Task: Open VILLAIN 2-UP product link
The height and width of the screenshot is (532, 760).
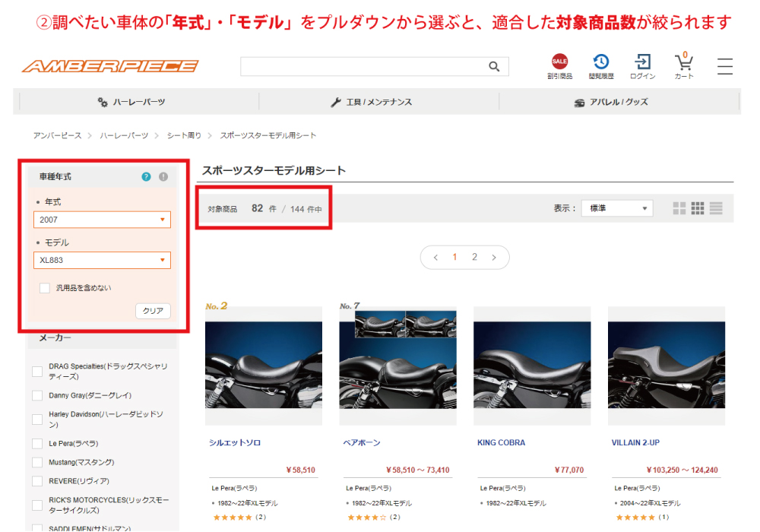Action: [x=635, y=443]
